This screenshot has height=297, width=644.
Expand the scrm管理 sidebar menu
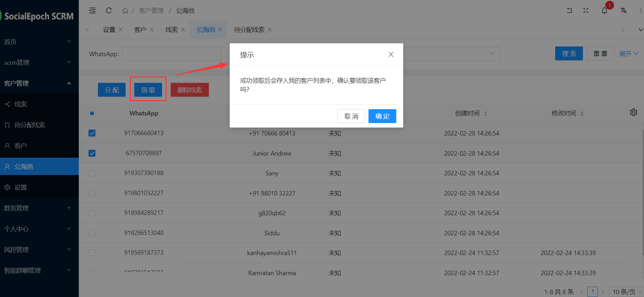[39, 62]
